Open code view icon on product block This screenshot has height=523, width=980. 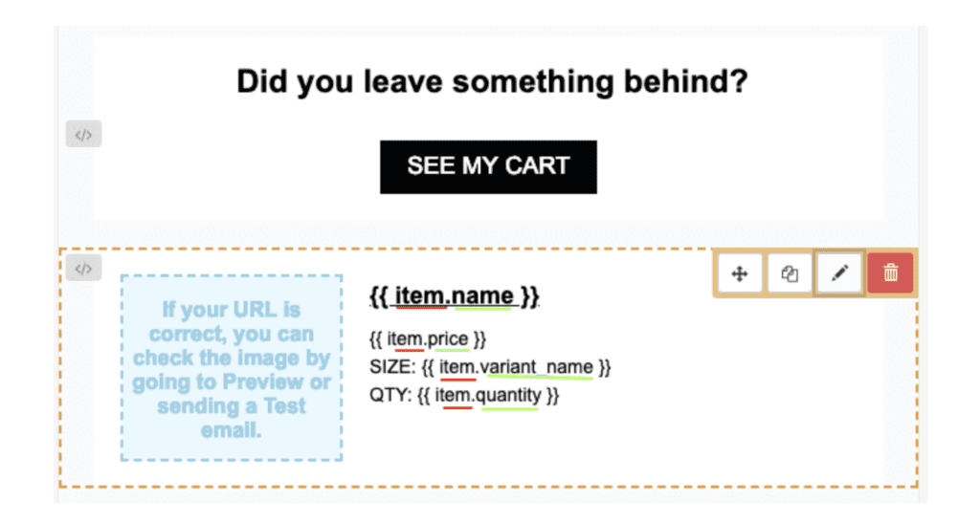click(84, 269)
